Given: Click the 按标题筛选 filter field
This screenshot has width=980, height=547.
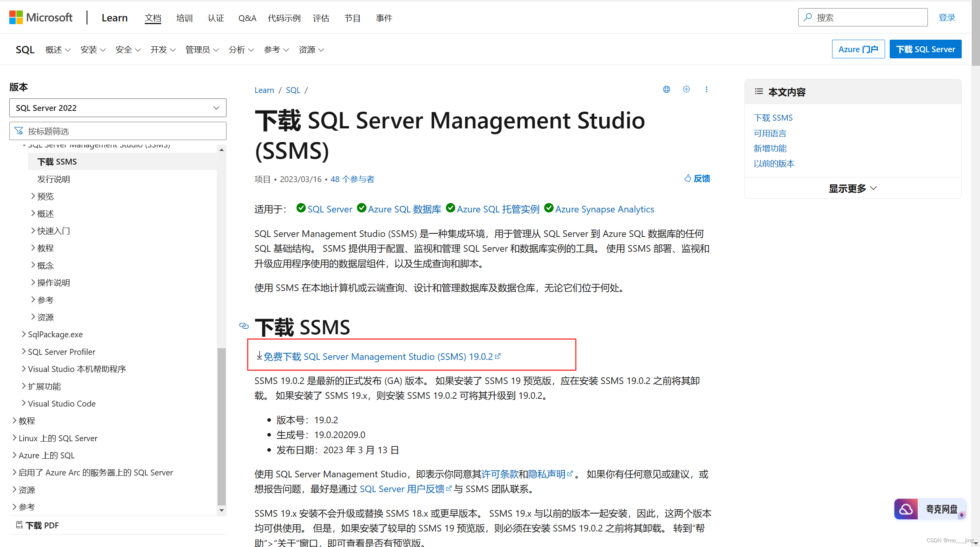Looking at the screenshot, I should pyautogui.click(x=118, y=131).
